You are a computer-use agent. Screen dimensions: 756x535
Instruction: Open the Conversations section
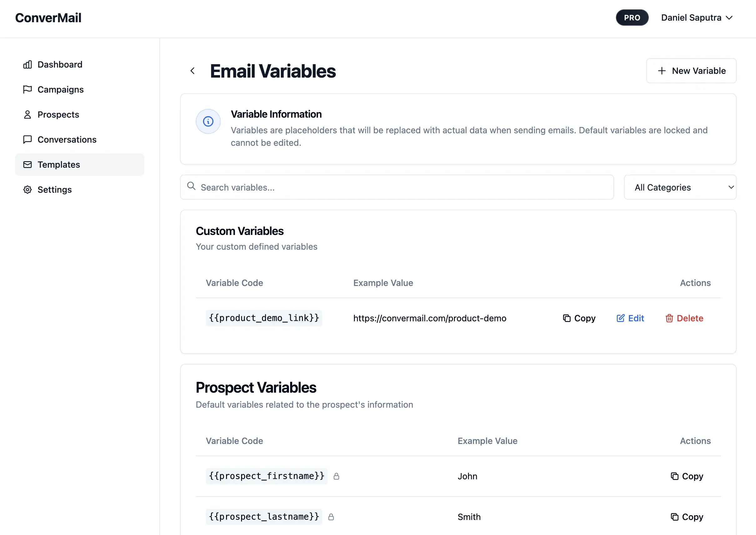coord(67,140)
